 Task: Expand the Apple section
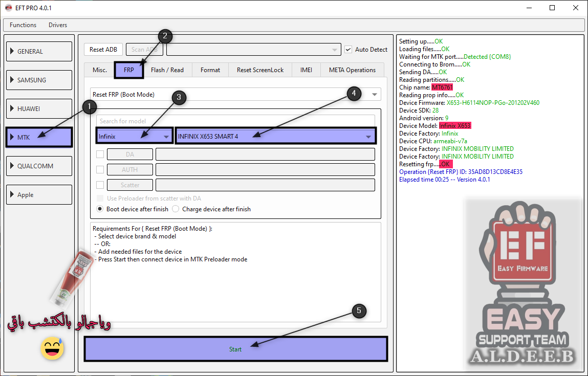click(x=39, y=194)
